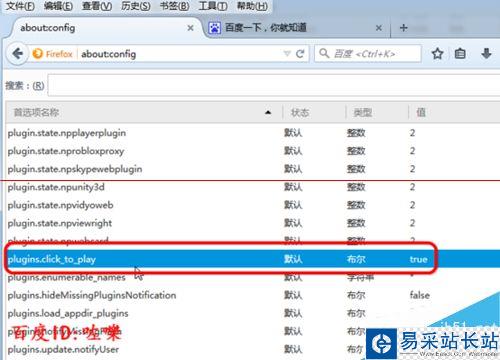Open the 查看(V) menu

click(x=97, y=6)
